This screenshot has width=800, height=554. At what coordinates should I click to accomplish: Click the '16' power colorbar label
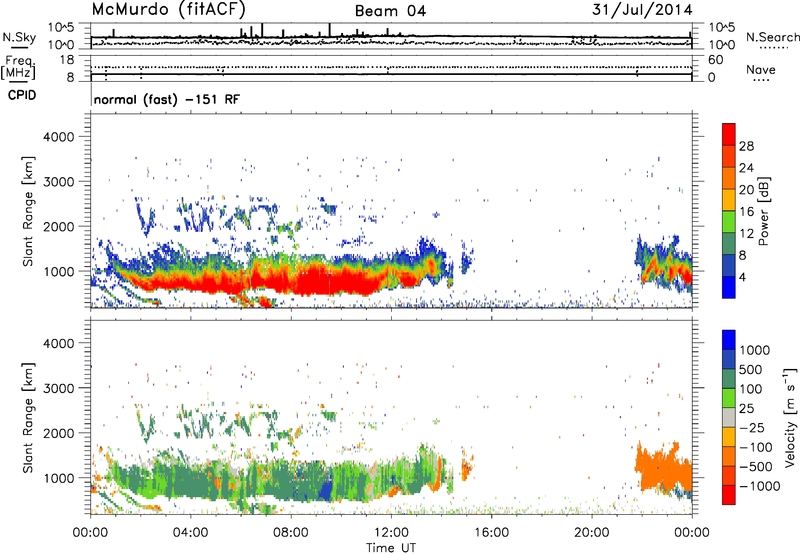746,212
